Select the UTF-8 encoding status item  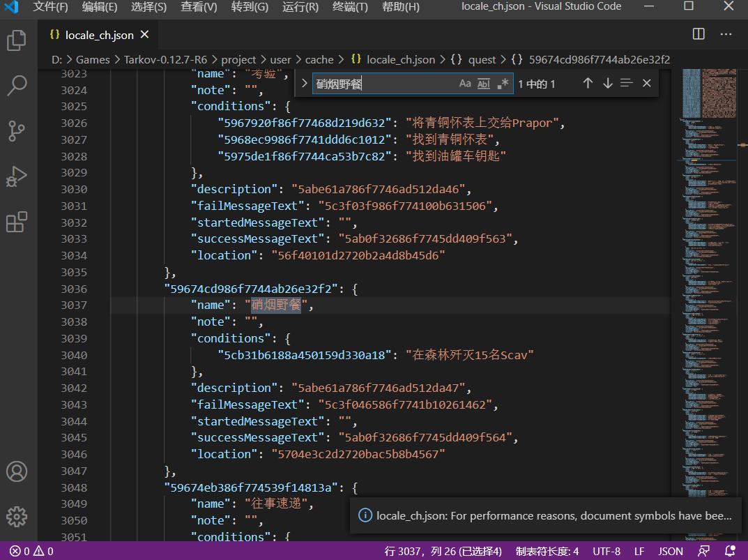[x=606, y=552]
